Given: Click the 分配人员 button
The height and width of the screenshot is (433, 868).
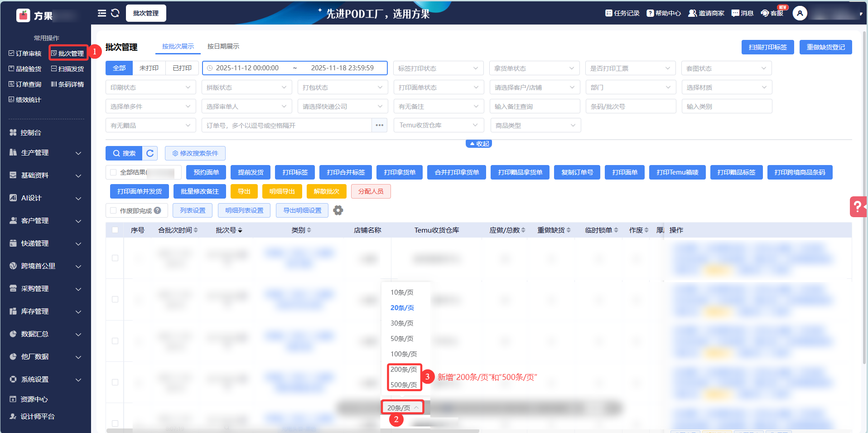Looking at the screenshot, I should click(371, 191).
